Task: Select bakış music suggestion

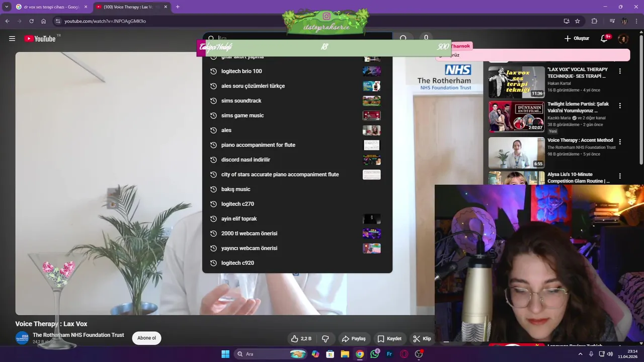Action: coord(297,189)
